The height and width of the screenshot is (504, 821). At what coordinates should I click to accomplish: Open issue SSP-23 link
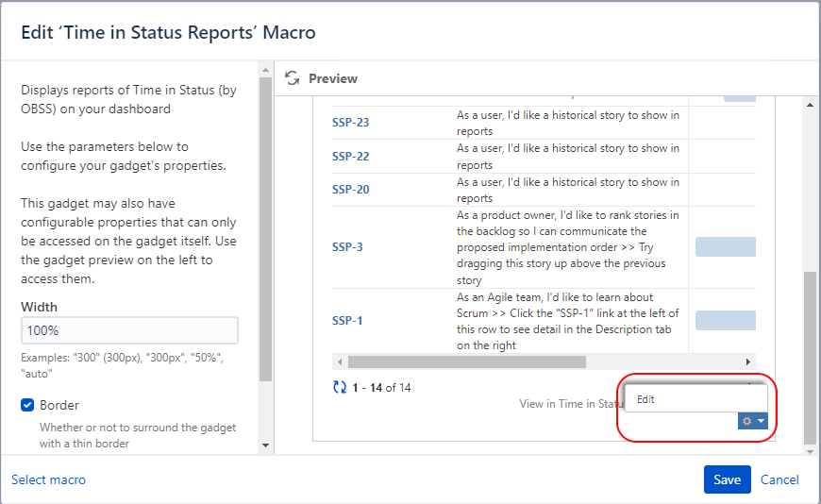click(350, 123)
